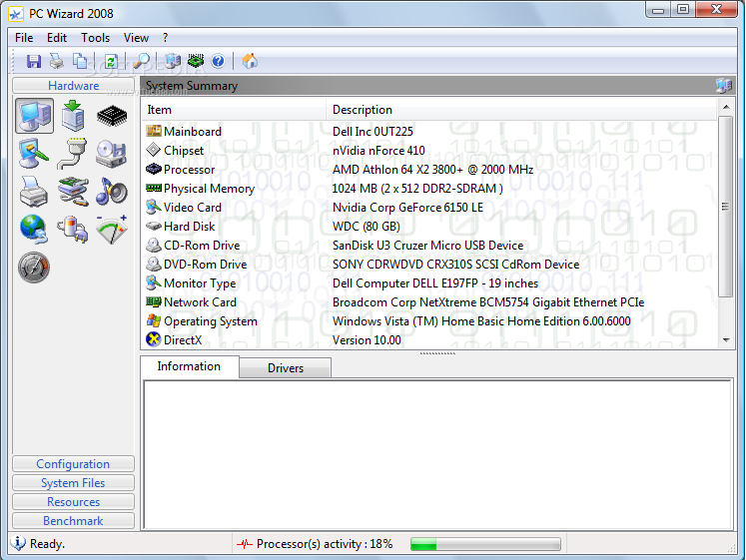Click the processor activity progress bar
The height and width of the screenshot is (560, 746).
(x=485, y=544)
